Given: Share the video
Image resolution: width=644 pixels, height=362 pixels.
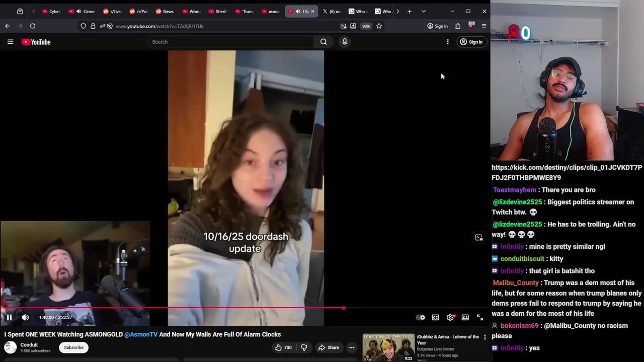Looking at the screenshot, I should (329, 347).
